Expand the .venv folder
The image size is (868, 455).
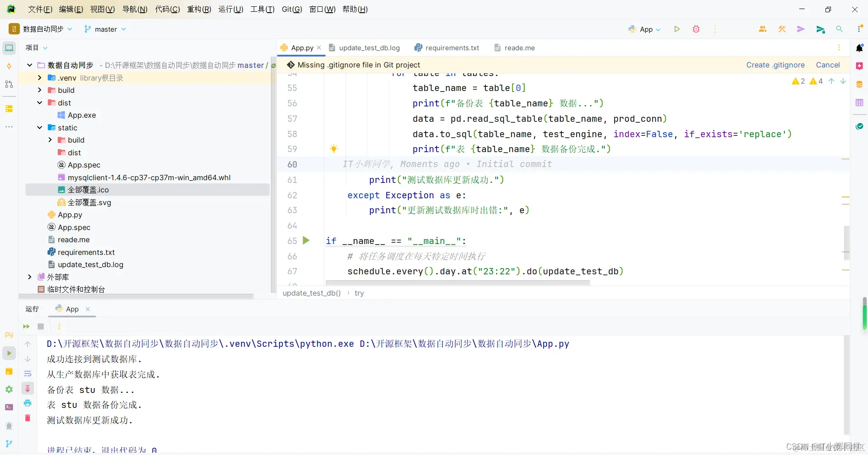point(40,78)
